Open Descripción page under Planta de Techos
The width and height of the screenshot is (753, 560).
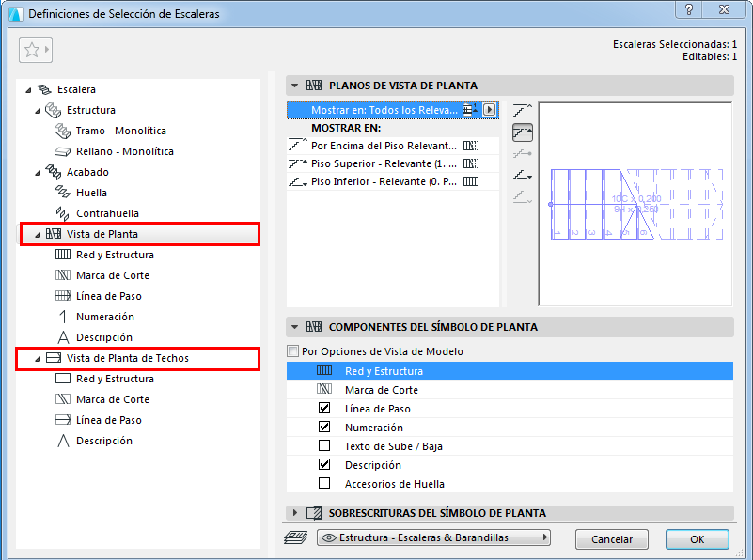(104, 441)
